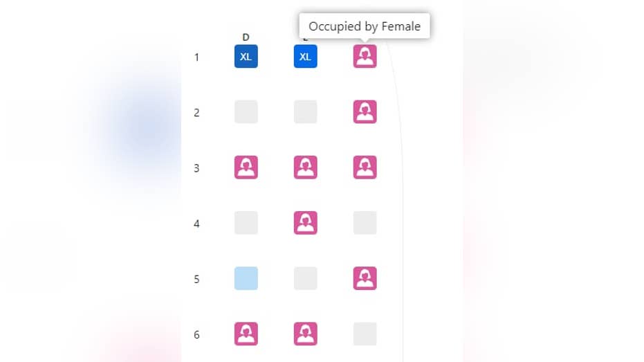Click female-occupied middle seat in row 4
The height and width of the screenshot is (362, 644).
pos(305,223)
